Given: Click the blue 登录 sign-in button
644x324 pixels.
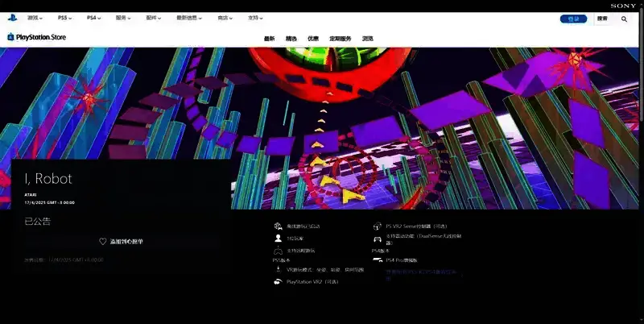Looking at the screenshot, I should point(573,19).
